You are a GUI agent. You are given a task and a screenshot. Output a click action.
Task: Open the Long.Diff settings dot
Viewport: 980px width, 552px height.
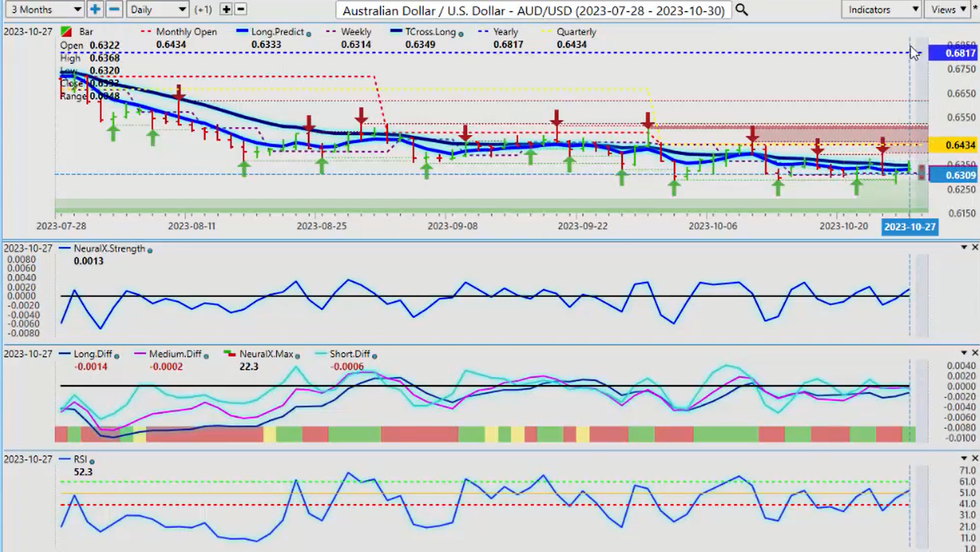tap(116, 355)
